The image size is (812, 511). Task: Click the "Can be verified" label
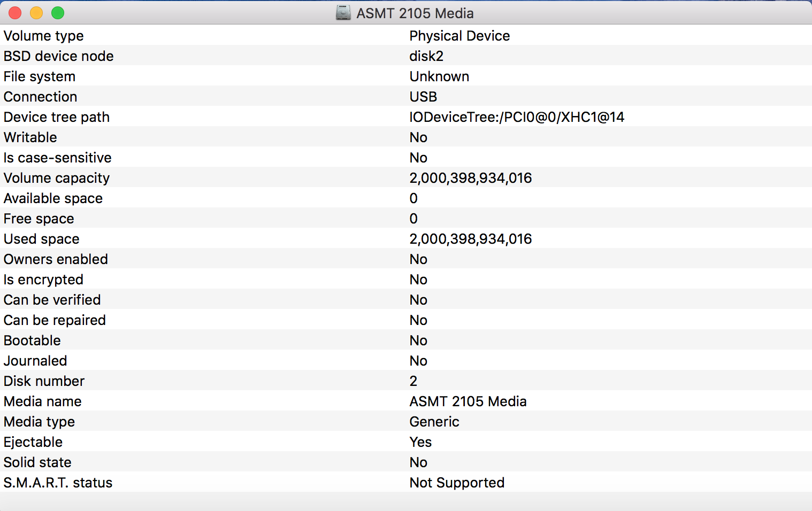tap(52, 300)
